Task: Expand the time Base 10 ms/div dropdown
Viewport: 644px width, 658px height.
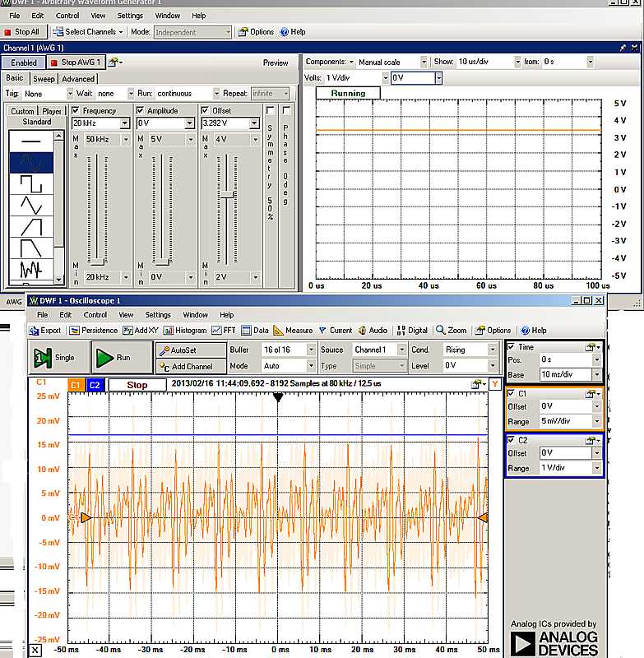Action: (596, 374)
